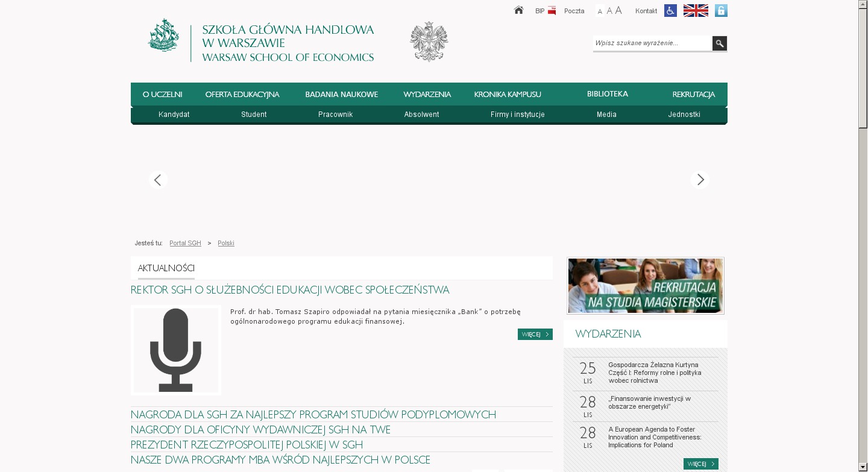The height and width of the screenshot is (472, 868).
Task: Open the O Uczelni menu
Action: point(162,95)
